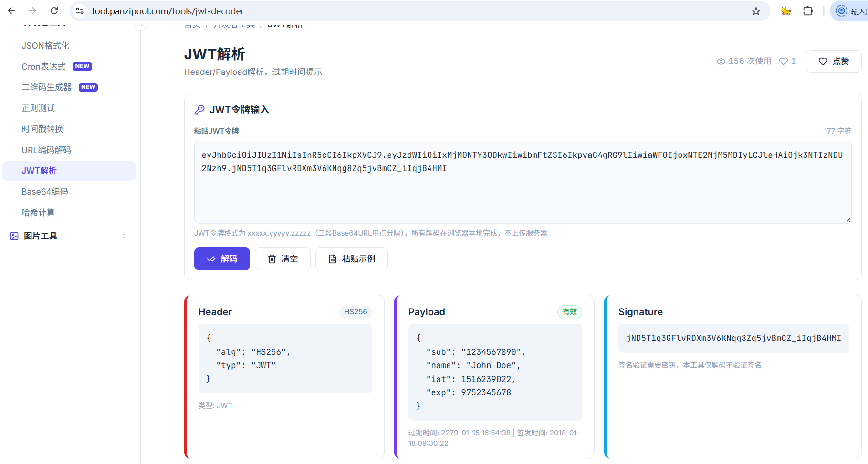Viewport: 868px width, 464px height.
Task: Click the 粘贴JWT令牌 label
Action: 216,131
